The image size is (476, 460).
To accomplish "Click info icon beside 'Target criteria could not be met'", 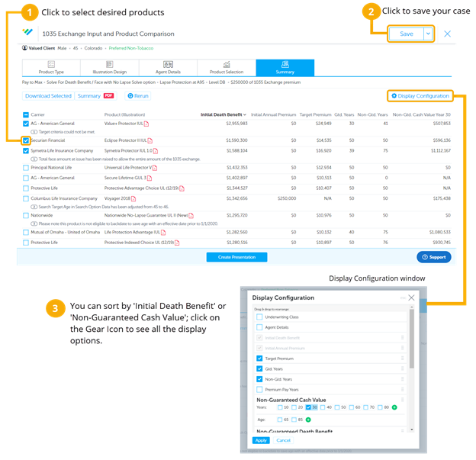I will coord(34,132).
